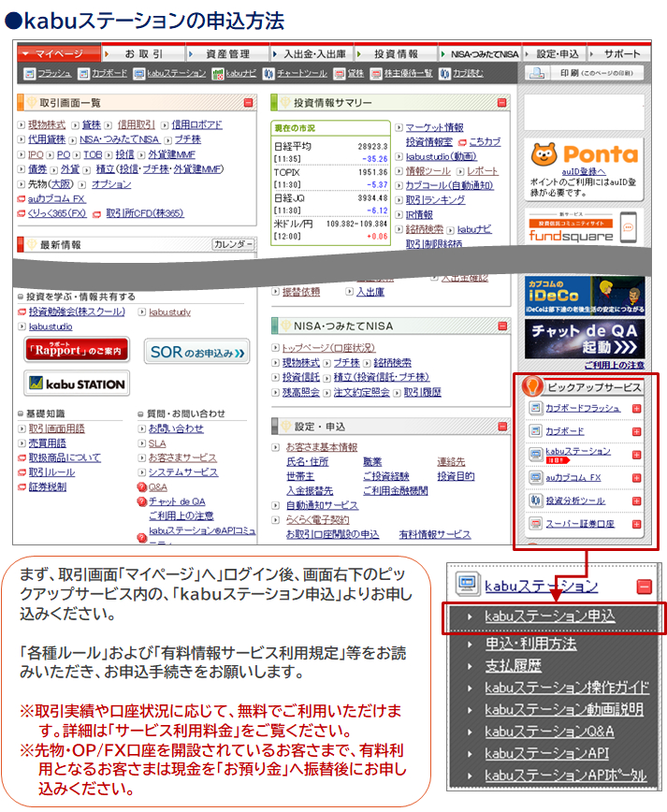This screenshot has height=812, width=667.
Task: Open the 入出金・入出庫 menu
Action: 312,54
